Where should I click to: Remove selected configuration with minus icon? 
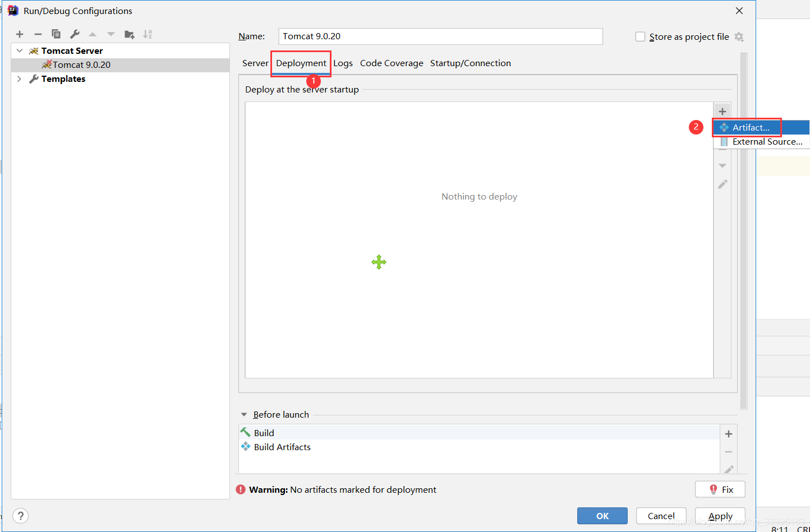tap(38, 34)
